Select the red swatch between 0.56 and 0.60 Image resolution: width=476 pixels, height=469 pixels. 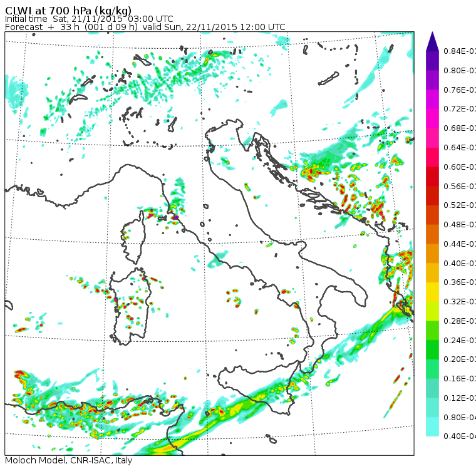(432, 177)
